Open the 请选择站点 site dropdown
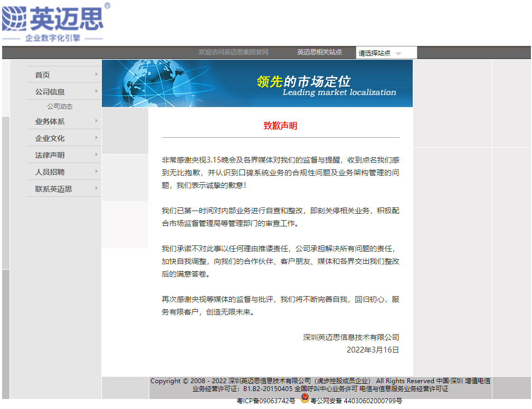This screenshot has height=409, width=532. point(387,53)
